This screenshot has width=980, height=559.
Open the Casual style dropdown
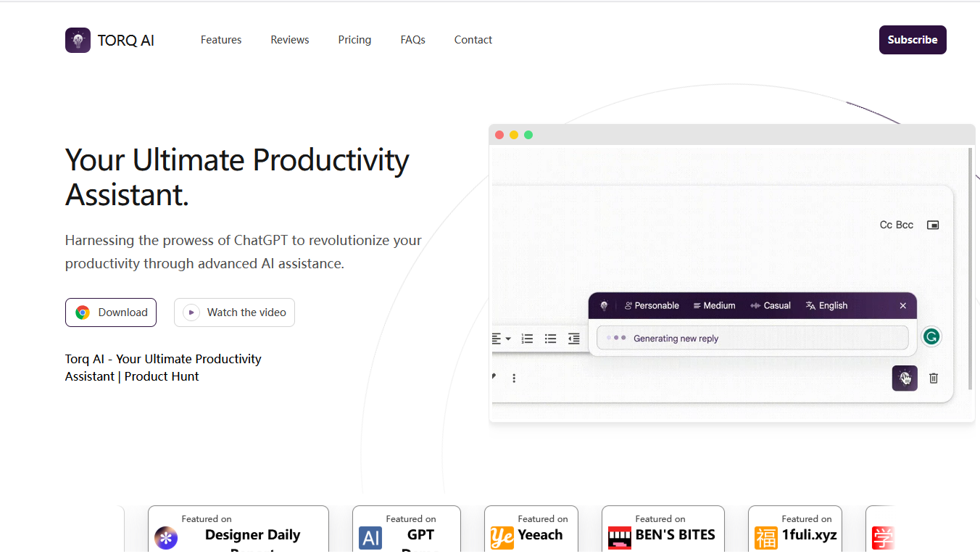pyautogui.click(x=771, y=306)
